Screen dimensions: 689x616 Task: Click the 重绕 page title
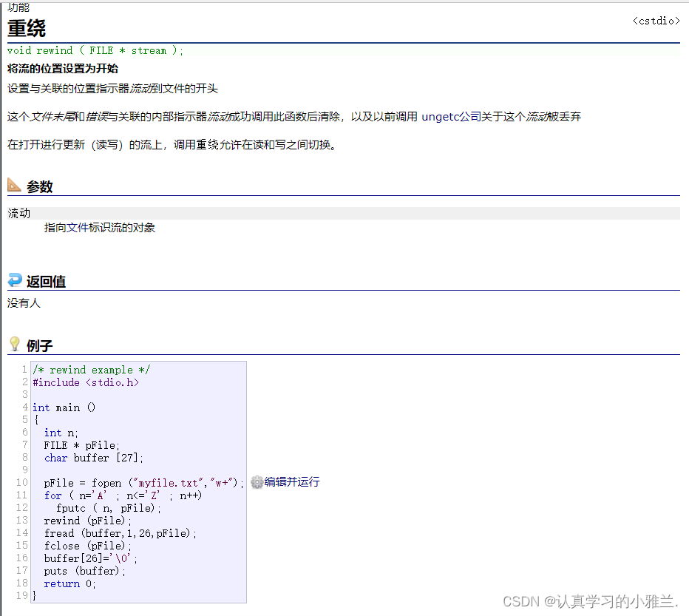click(27, 28)
